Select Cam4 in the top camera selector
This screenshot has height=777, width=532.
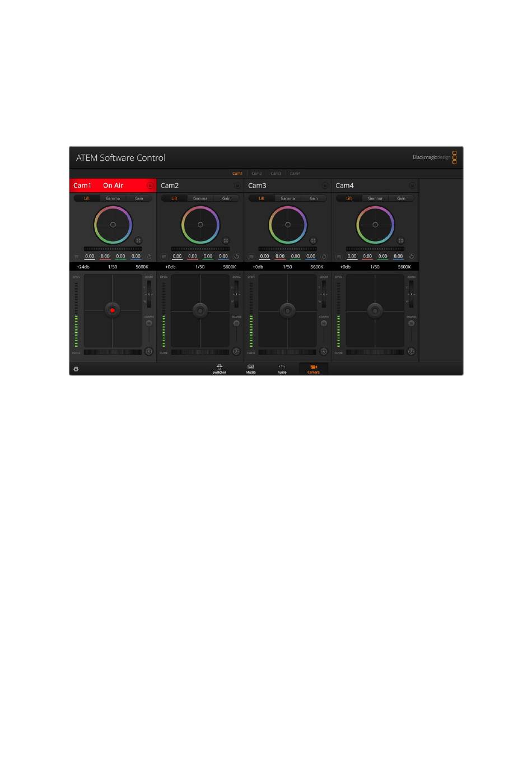[x=295, y=174]
